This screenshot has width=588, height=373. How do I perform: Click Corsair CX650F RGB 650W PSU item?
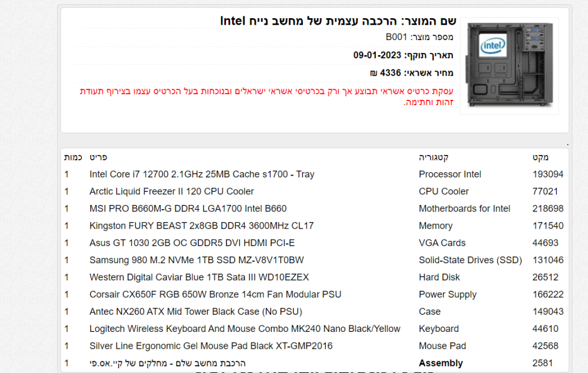[x=215, y=295]
